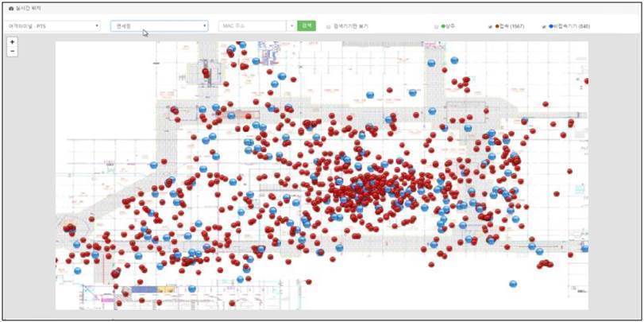The width and height of the screenshot is (644, 322).
Task: Click the blue dot legend for unconnected devices
Action: 551,26
